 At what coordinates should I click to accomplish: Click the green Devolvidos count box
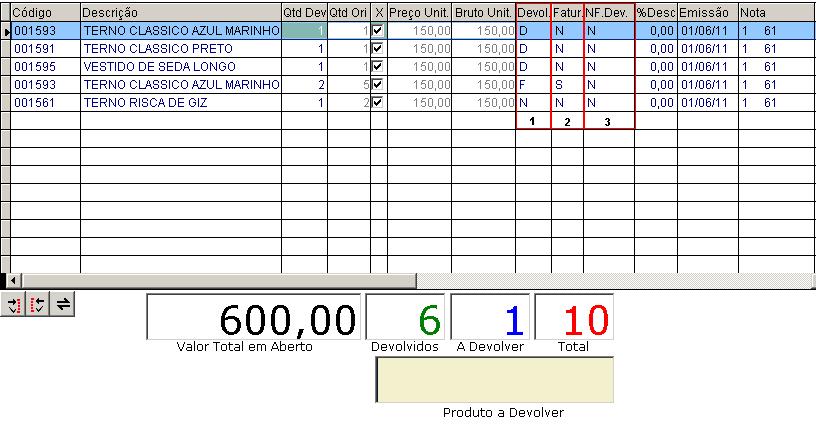(x=406, y=317)
